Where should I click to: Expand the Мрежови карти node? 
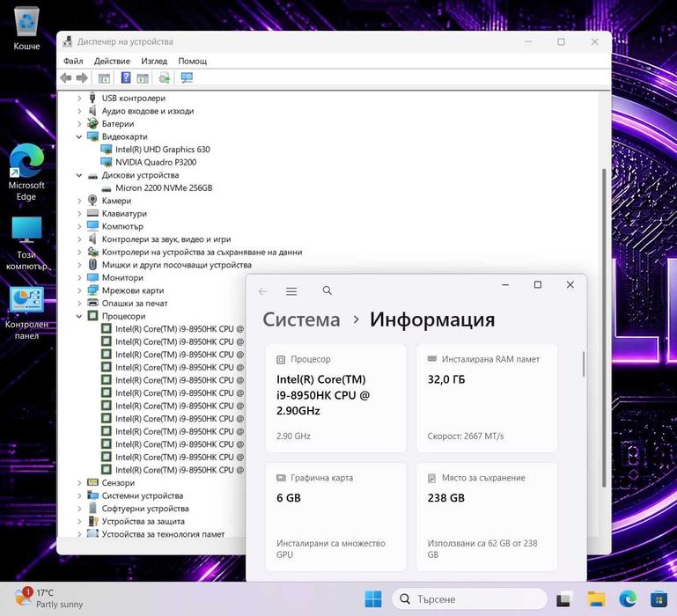[79, 290]
